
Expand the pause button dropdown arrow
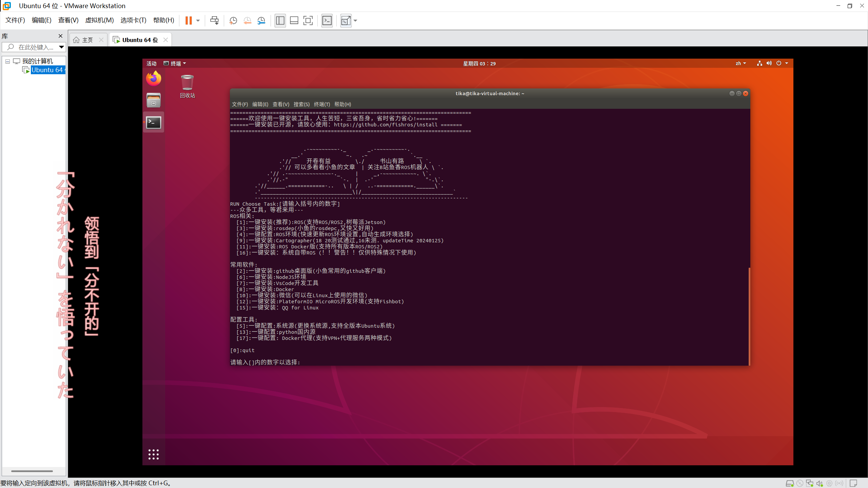point(198,21)
